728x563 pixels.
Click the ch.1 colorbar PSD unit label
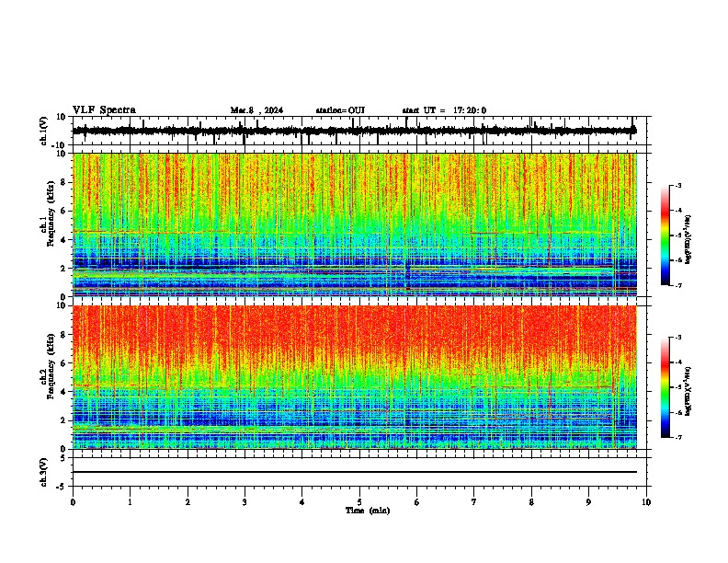click(x=688, y=240)
